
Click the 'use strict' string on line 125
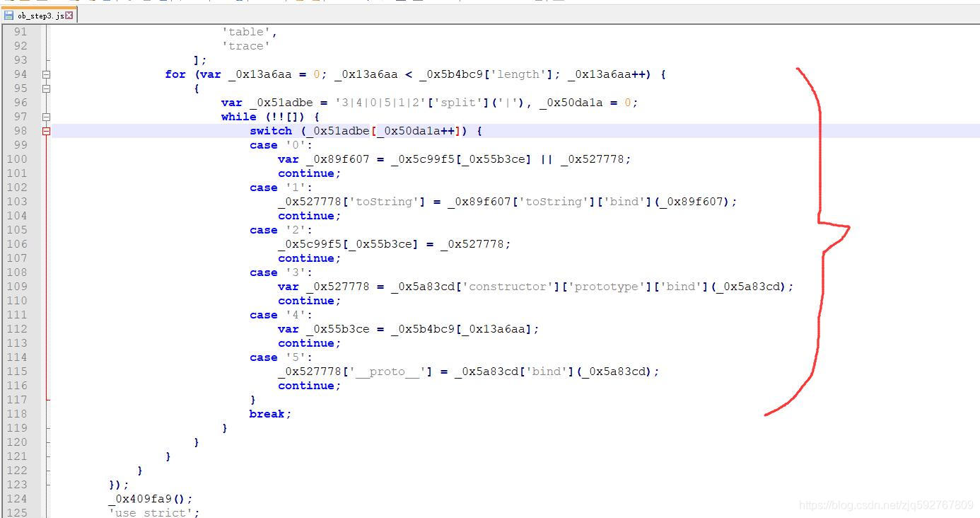click(x=152, y=512)
